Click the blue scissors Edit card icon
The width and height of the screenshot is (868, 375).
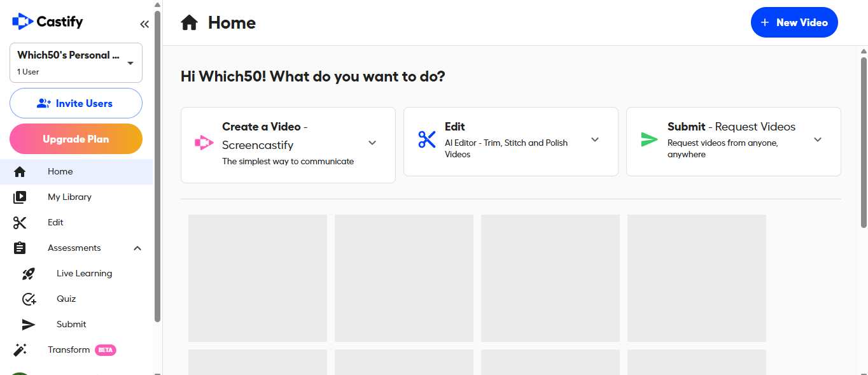pyautogui.click(x=426, y=139)
